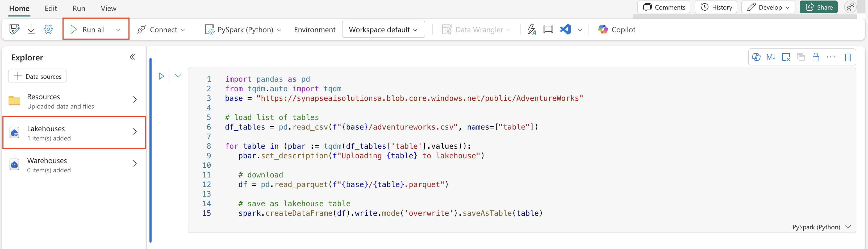Viewport: 868px width, 249px height.
Task: Open the Workspace default environment dropdown
Action: tap(383, 29)
